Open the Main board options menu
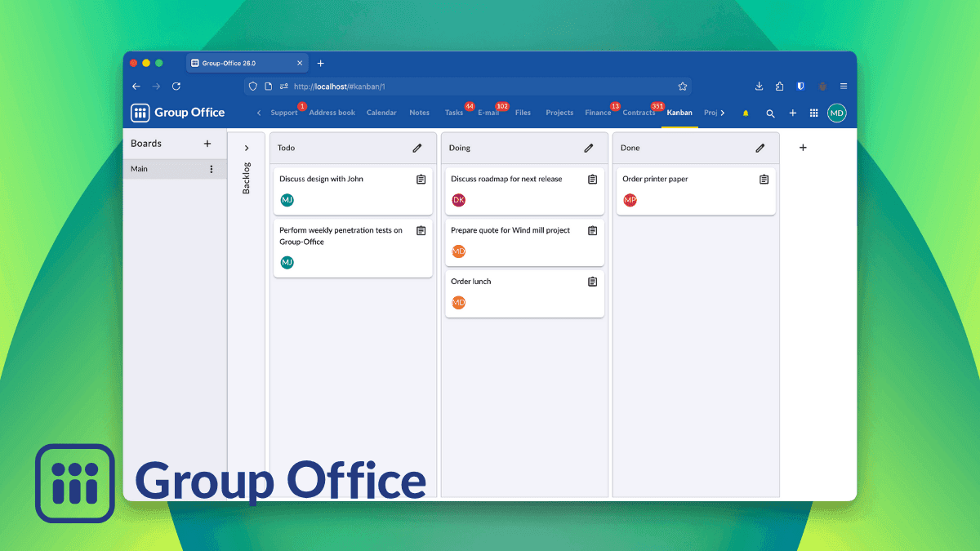Viewport: 980px width, 551px height. [212, 168]
